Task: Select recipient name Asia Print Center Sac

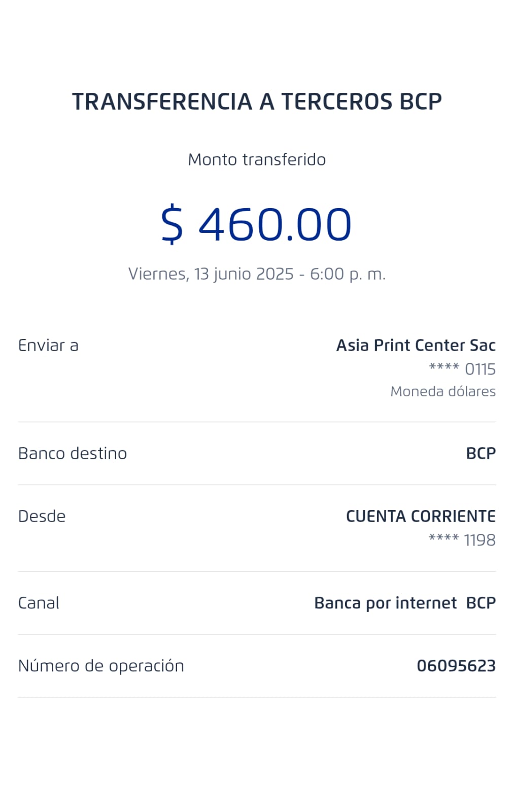Action: [416, 346]
